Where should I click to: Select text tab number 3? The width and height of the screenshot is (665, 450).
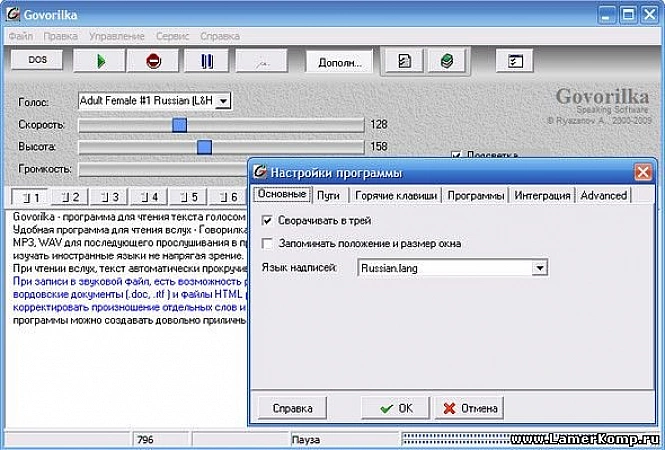(x=112, y=196)
